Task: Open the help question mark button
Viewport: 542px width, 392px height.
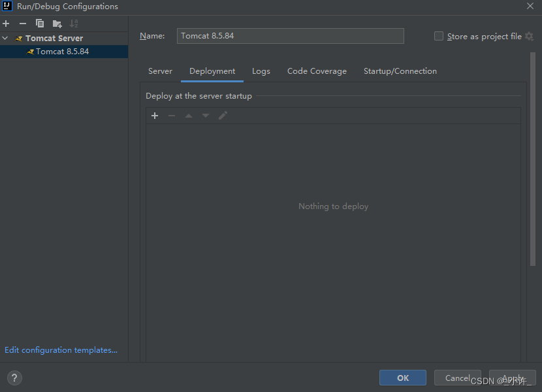Action: (14, 378)
